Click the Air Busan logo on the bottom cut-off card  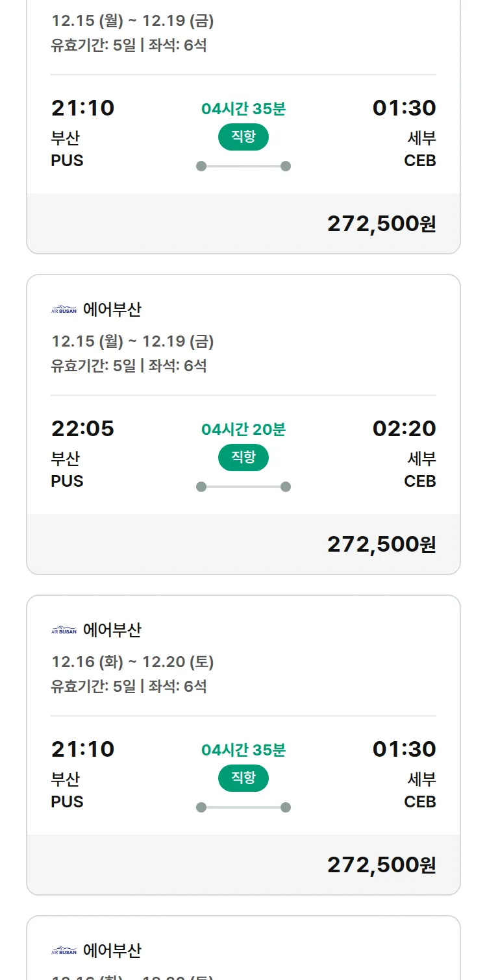pyautogui.click(x=64, y=951)
